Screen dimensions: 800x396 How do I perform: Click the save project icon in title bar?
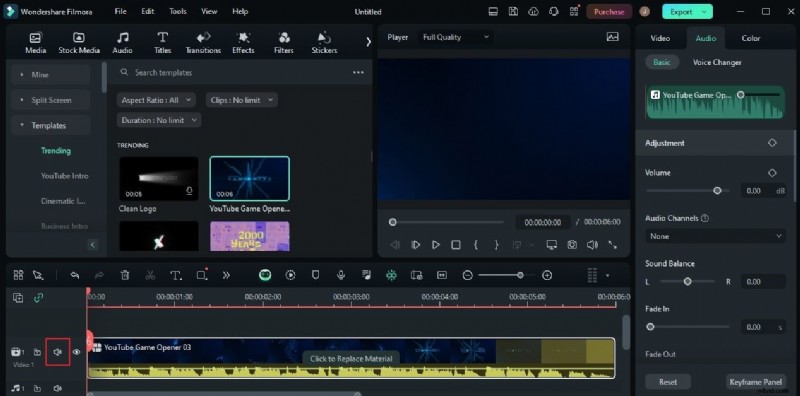(x=513, y=12)
